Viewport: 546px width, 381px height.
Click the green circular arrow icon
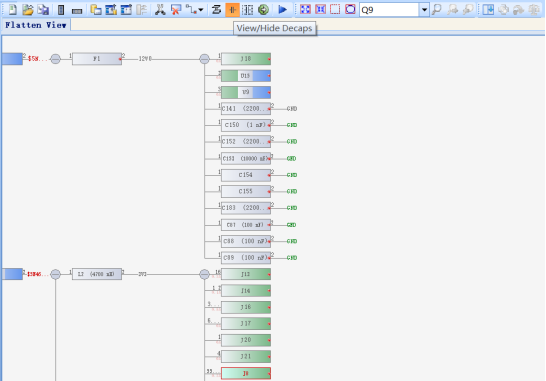pos(263,10)
